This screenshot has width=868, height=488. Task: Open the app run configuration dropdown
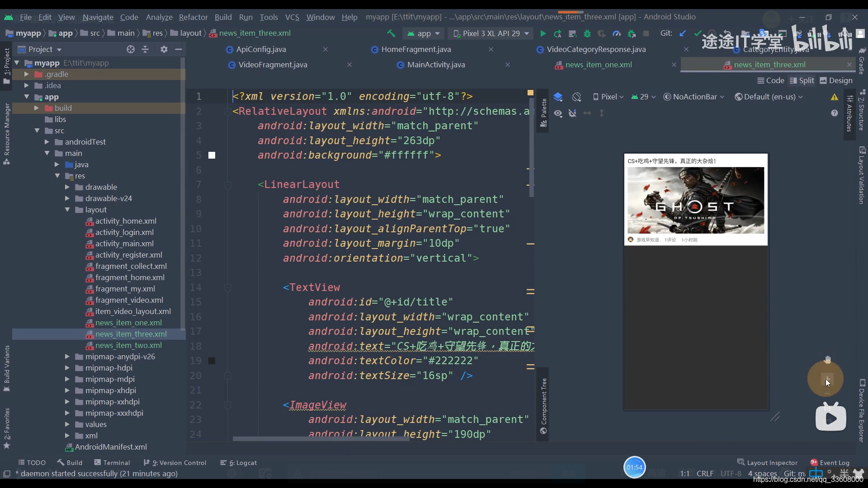tap(424, 33)
